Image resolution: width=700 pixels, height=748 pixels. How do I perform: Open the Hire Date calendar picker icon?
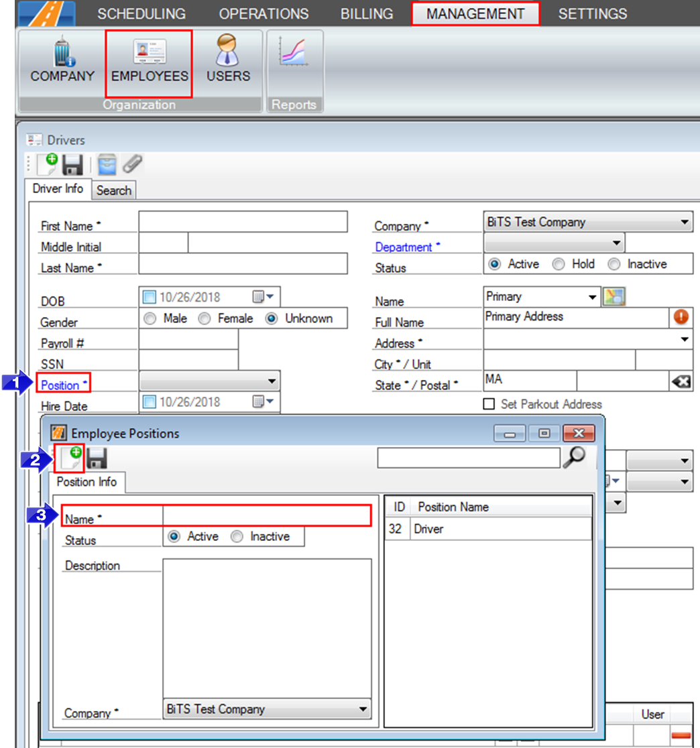[263, 401]
